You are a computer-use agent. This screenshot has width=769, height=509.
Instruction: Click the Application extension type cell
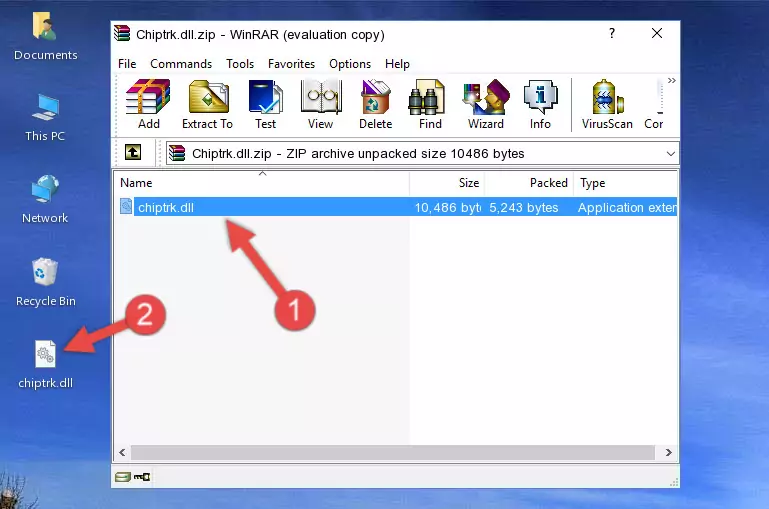click(627, 207)
